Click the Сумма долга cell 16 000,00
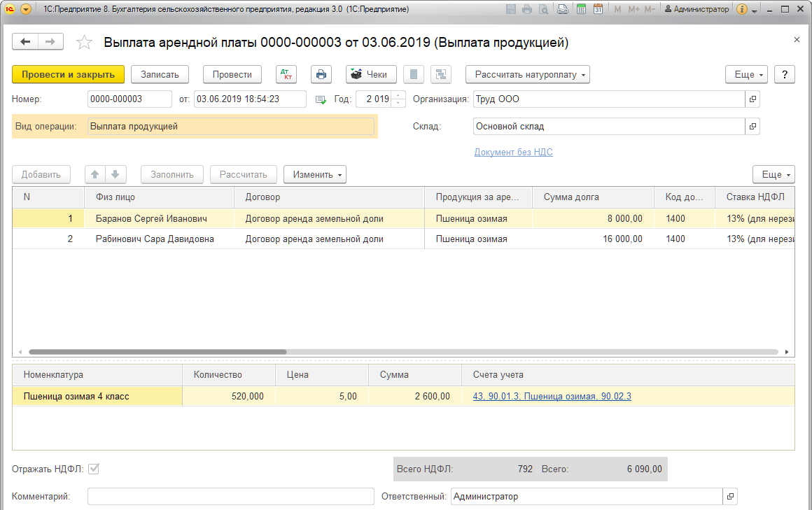The width and height of the screenshot is (812, 510). [x=593, y=239]
